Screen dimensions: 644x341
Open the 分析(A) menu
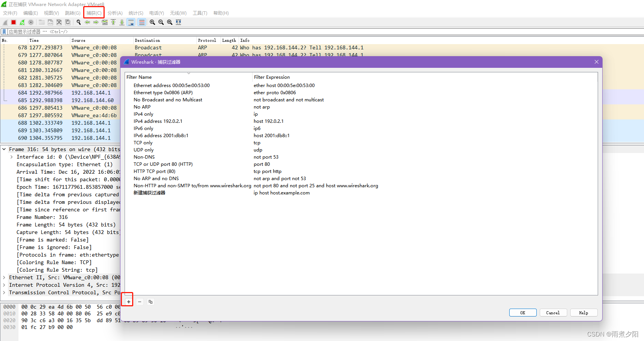click(x=115, y=13)
